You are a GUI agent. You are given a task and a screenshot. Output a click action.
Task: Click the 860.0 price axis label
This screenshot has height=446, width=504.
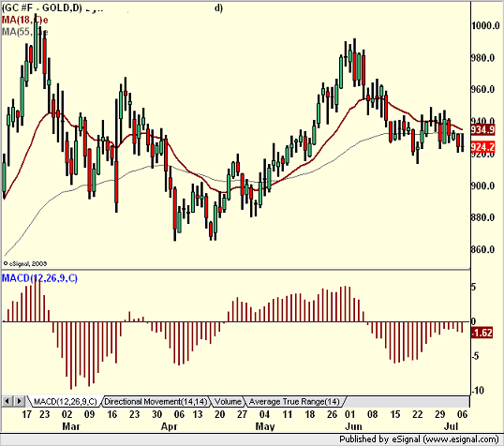(x=482, y=249)
